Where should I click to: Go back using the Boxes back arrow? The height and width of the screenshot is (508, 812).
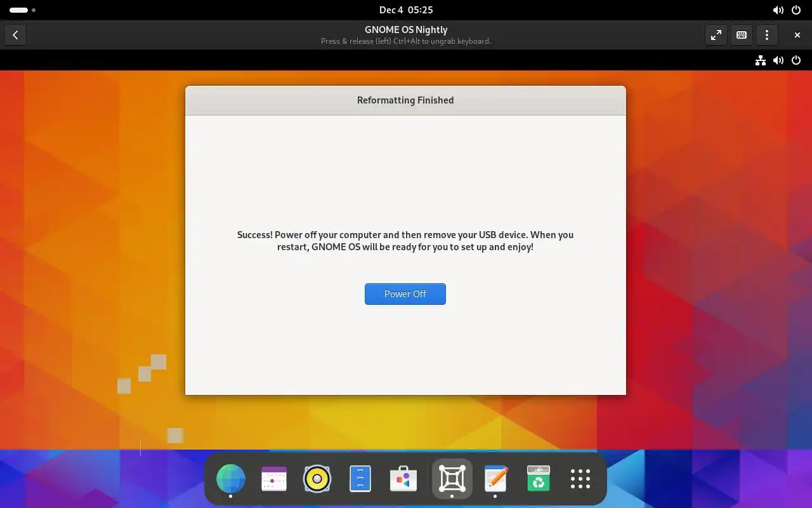(15, 35)
